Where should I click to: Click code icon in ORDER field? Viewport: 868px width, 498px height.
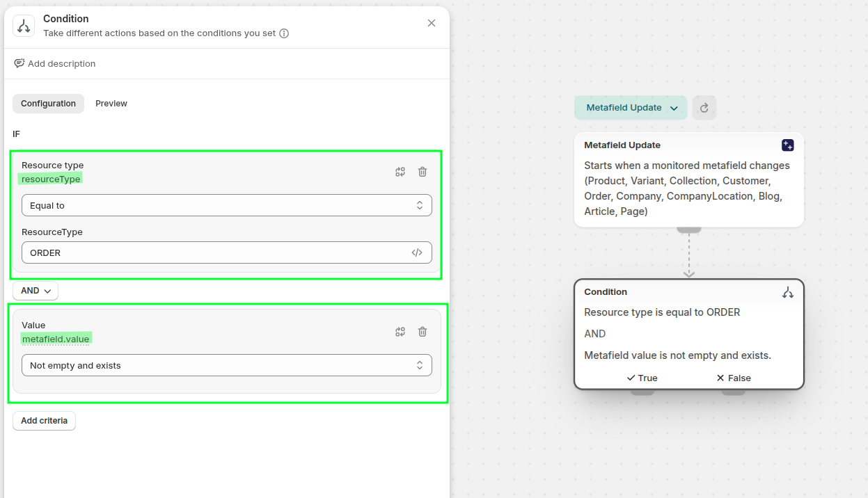click(x=417, y=252)
